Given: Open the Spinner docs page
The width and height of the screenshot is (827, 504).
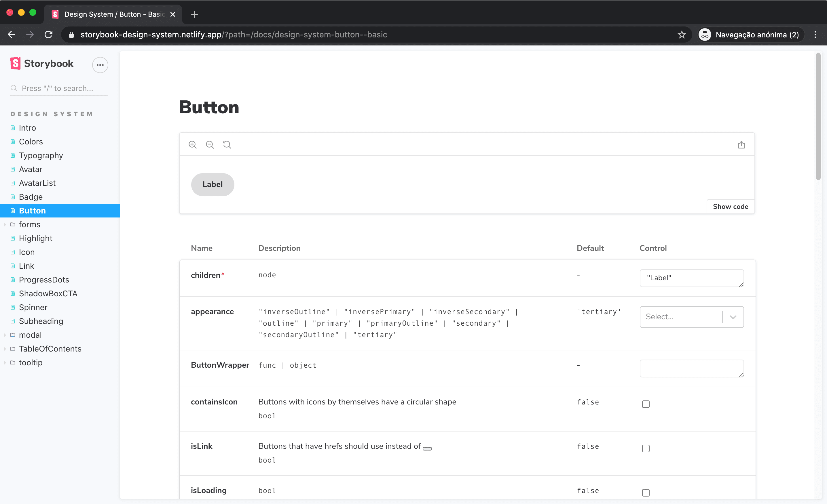Looking at the screenshot, I should 33,307.
